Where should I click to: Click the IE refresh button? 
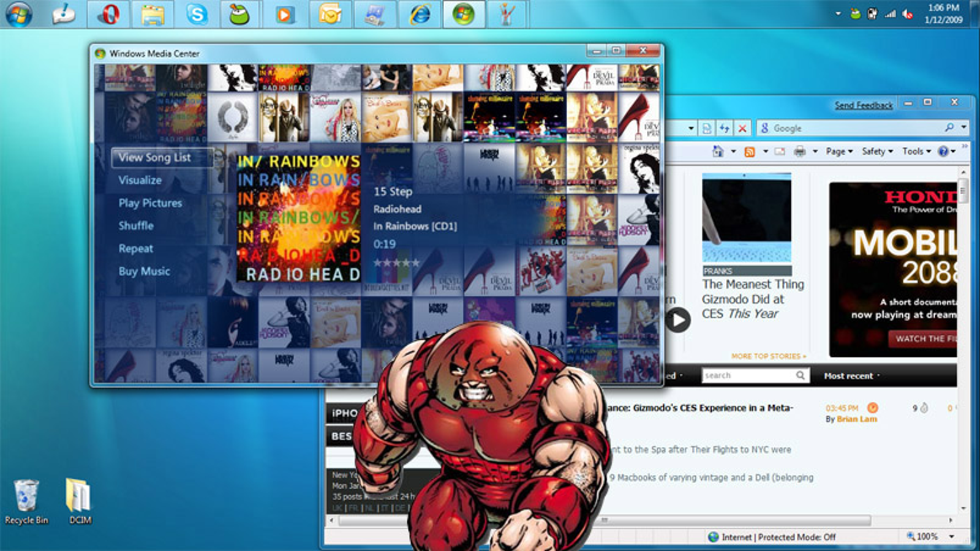(725, 128)
